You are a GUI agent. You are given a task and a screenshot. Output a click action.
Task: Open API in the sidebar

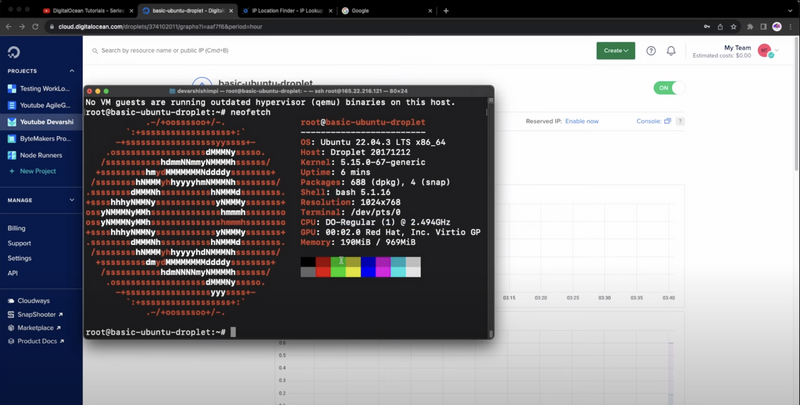point(13,273)
